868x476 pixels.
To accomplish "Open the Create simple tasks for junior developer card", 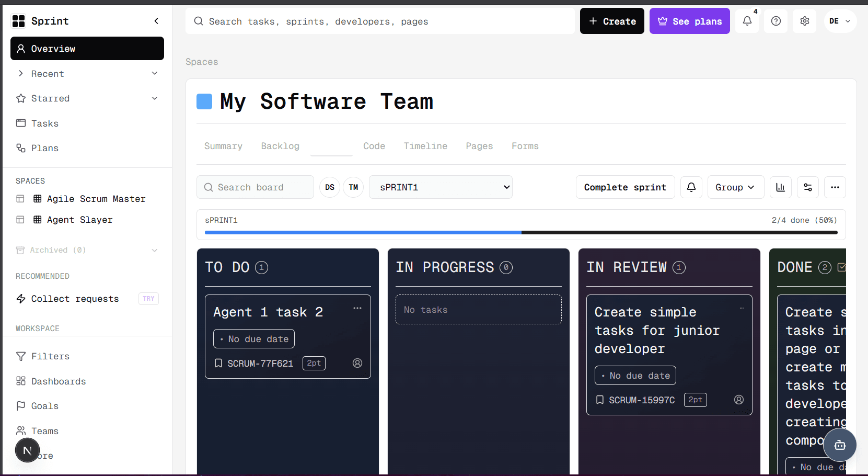I will 669,355.
